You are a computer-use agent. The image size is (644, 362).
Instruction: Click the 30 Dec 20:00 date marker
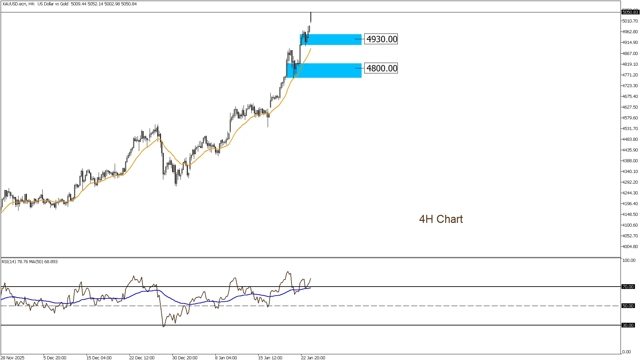pyautogui.click(x=185, y=358)
